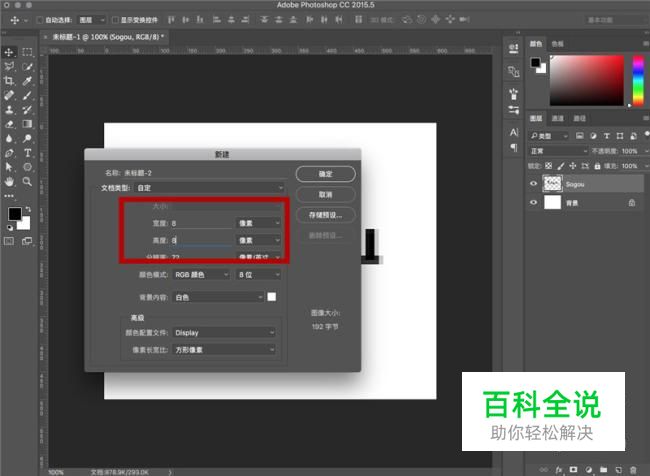This screenshot has width=650, height=476.
Task: Toggle lock position cross-arrows icon
Action: coord(572,166)
